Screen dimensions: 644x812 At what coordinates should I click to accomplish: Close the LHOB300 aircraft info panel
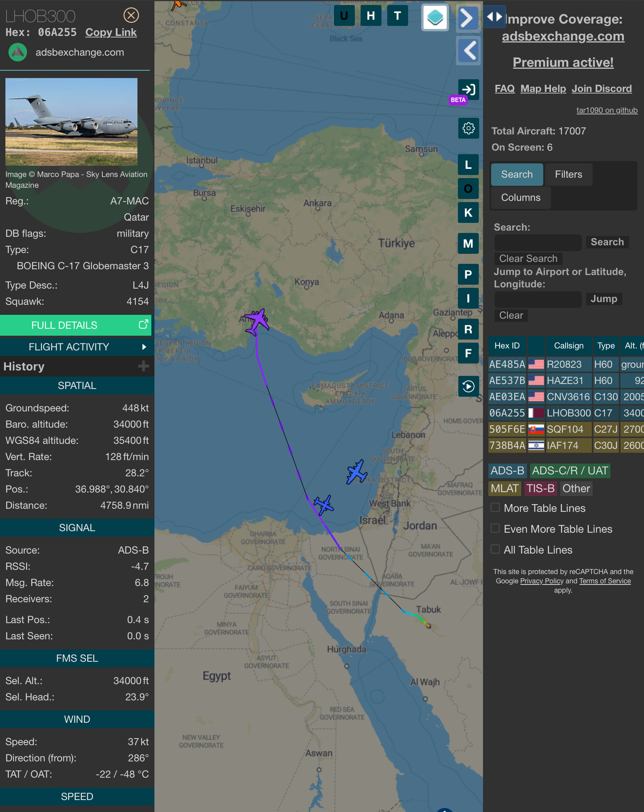pos(131,15)
